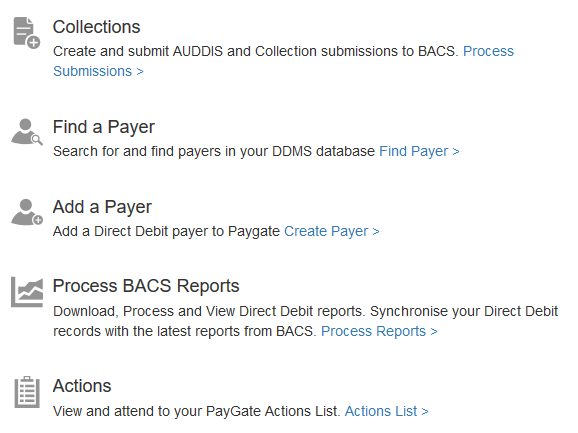578x433 pixels.
Task: Click the Add a Payer person-plus icon
Action: pyautogui.click(x=27, y=212)
